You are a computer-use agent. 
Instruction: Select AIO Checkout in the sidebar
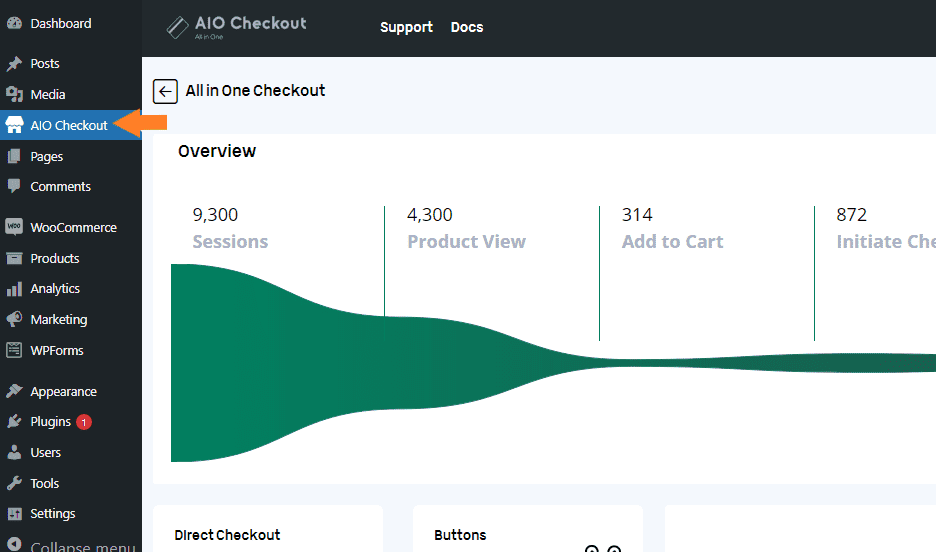pos(70,125)
